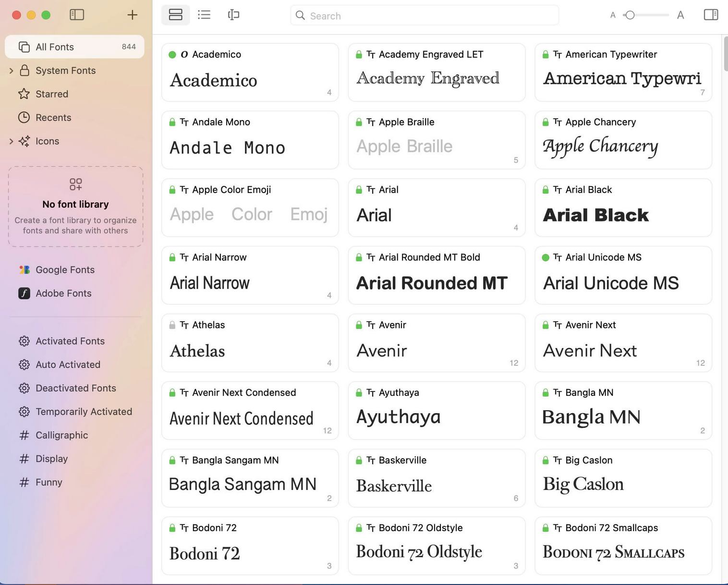Screen dimensions: 728x585
Task: Click Big Caslon TrueType icon
Action: tap(558, 460)
